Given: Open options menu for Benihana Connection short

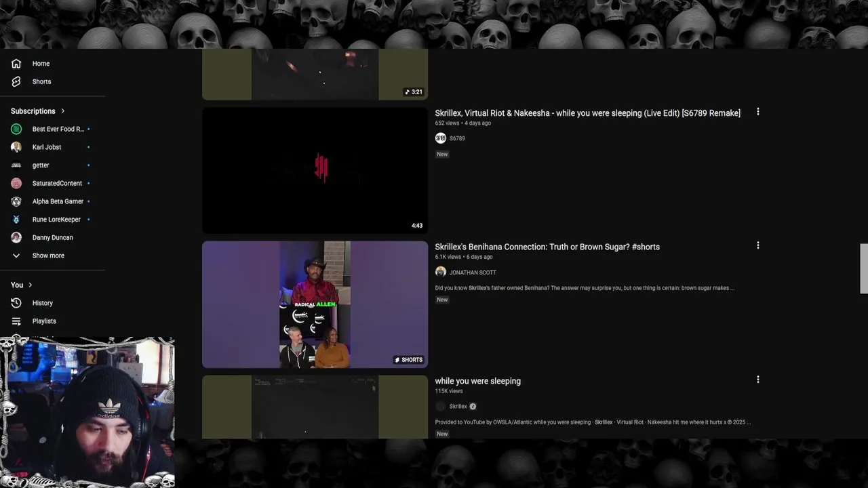Looking at the screenshot, I should tap(758, 245).
